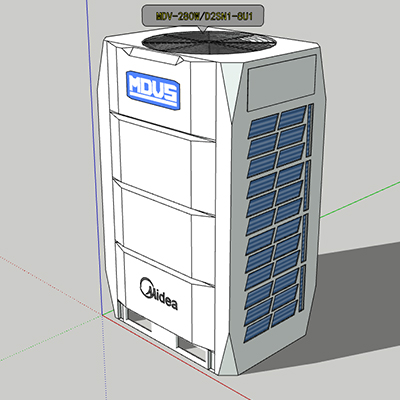Select the MDV-280W/D2SN1-8U1 model label
The height and width of the screenshot is (400, 400).
tap(203, 16)
